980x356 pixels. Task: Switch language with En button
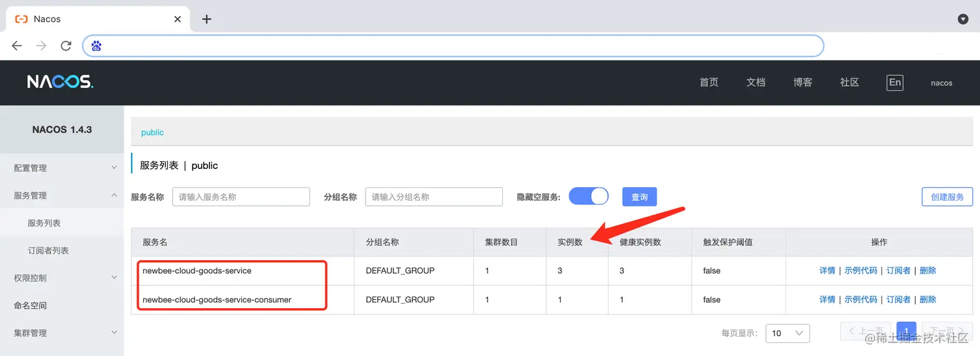(894, 82)
